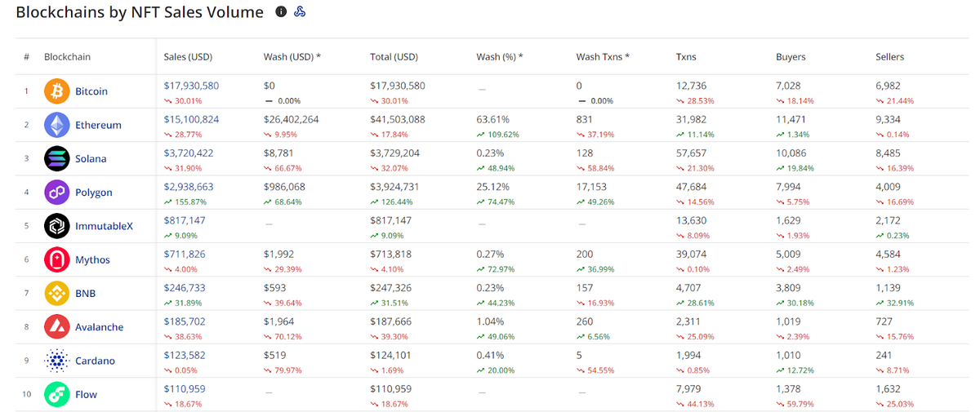Click Ethereum buyers count 11,471
This screenshot has height=412, width=980.
pos(790,119)
